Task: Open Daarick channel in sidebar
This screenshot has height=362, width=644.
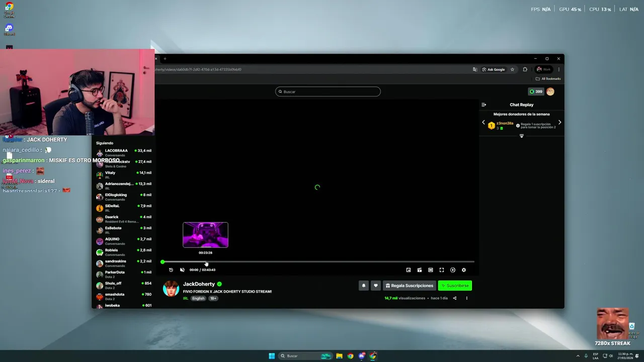Action: (x=124, y=219)
